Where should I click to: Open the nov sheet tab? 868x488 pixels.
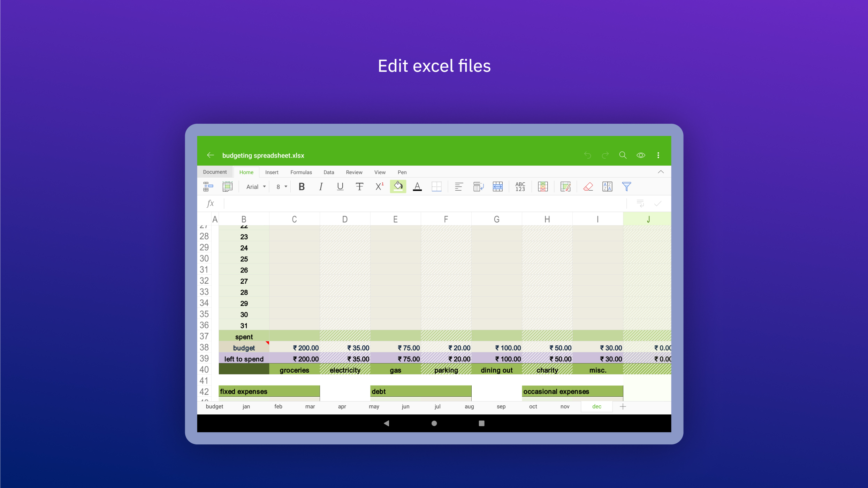pos(565,406)
